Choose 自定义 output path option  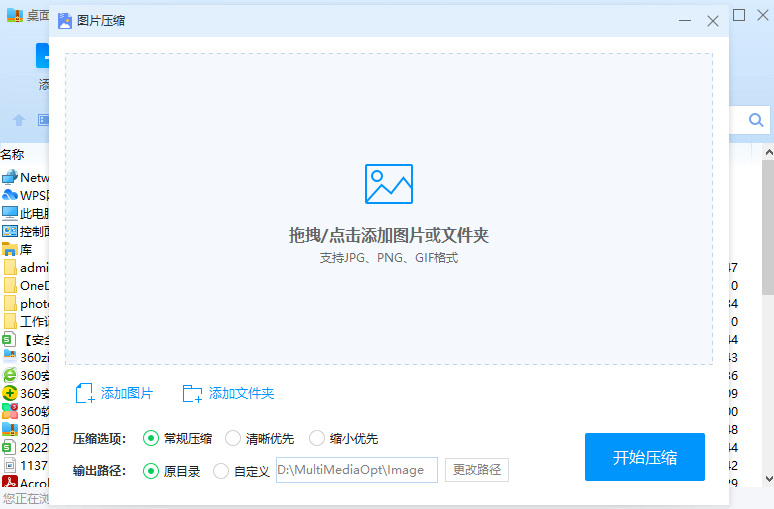tap(242, 471)
